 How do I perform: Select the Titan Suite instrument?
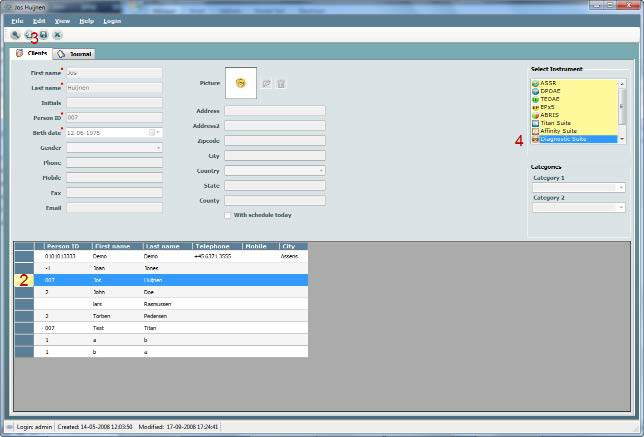click(x=574, y=123)
